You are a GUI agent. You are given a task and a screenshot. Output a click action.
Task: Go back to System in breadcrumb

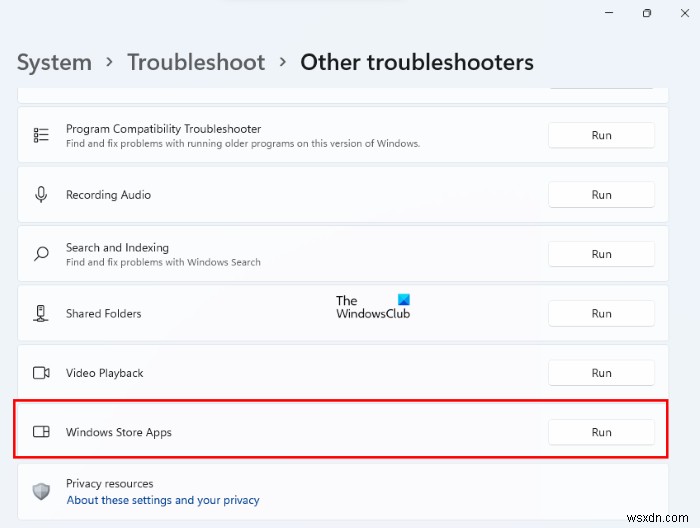[53, 62]
